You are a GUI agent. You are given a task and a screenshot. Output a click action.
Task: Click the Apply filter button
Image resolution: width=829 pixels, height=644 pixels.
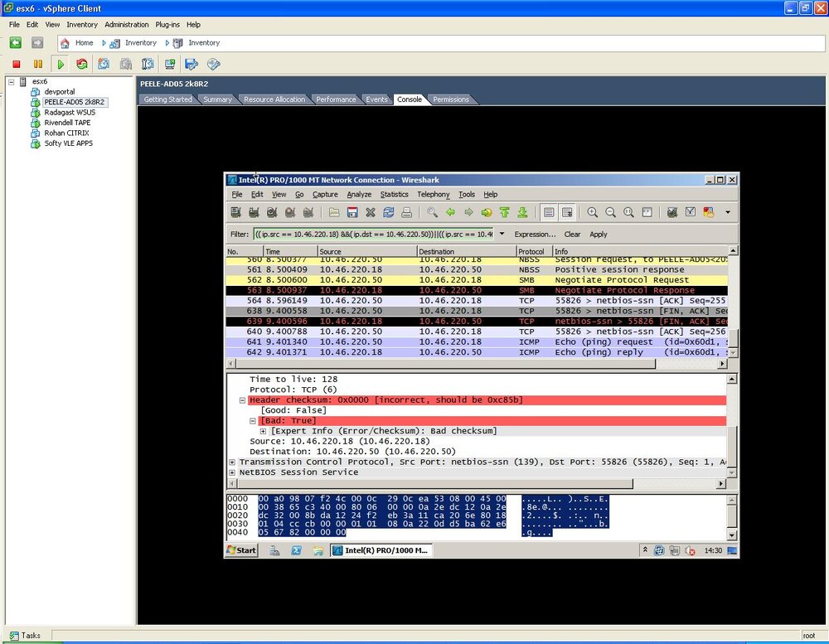coord(598,235)
